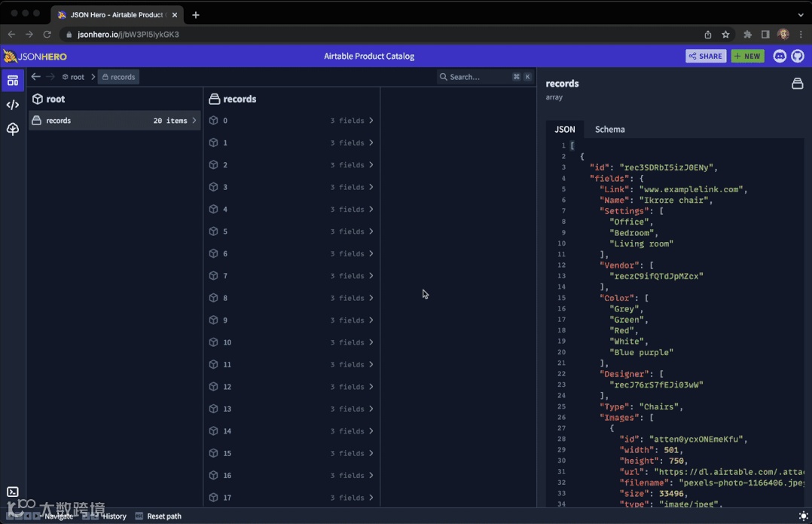Click the root column header

49,99
